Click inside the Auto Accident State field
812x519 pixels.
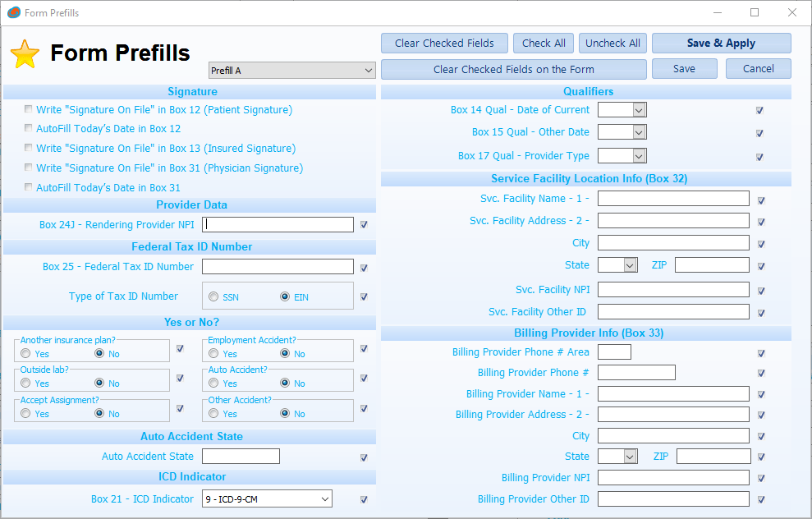(241, 456)
